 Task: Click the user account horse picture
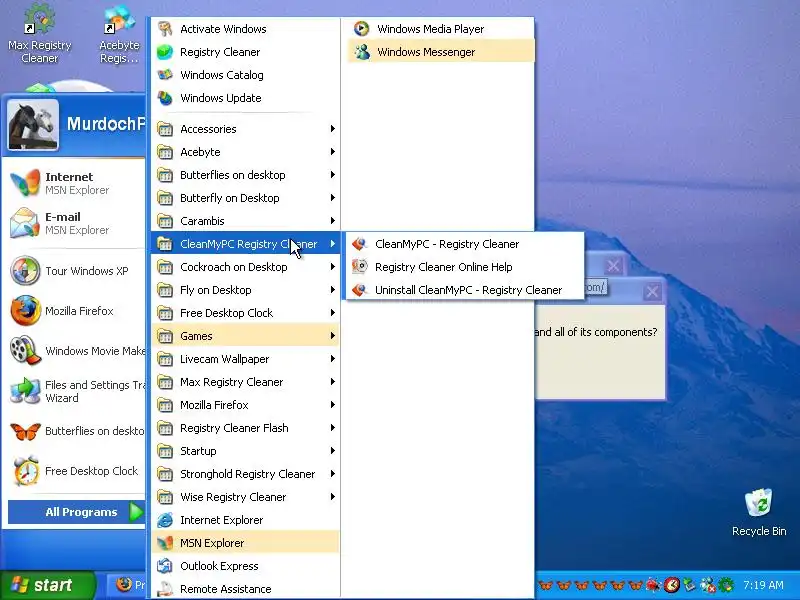33,124
